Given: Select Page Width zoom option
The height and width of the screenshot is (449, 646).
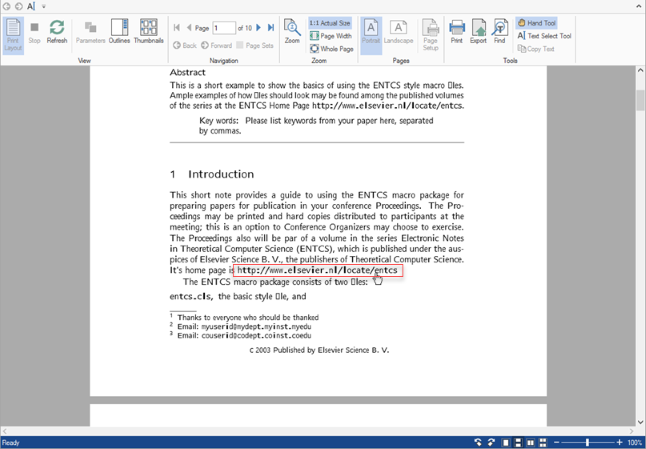Looking at the screenshot, I should [x=330, y=36].
